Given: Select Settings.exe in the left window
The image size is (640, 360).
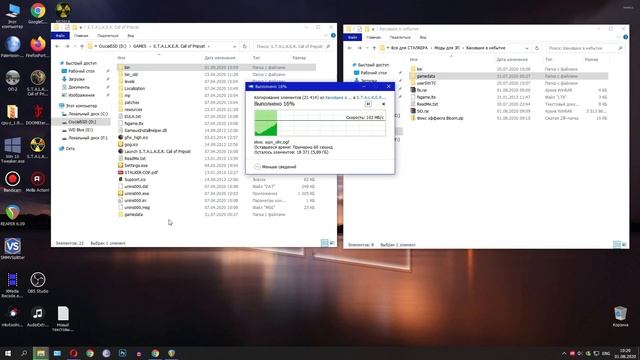Looking at the screenshot, I should [x=136, y=165].
